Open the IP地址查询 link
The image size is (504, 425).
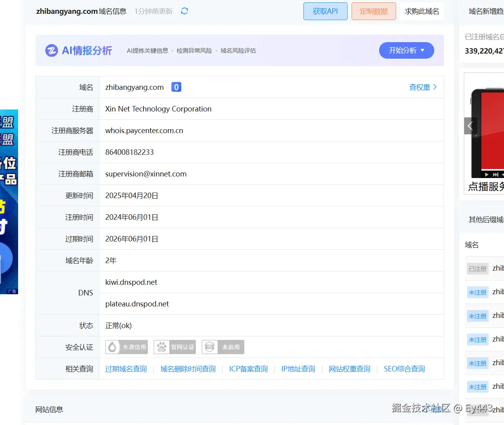tap(298, 369)
